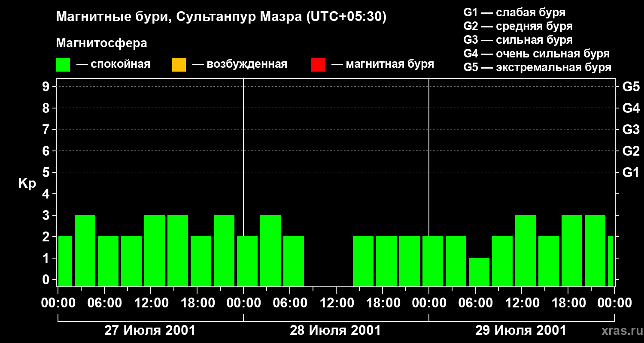The height and width of the screenshot is (343, 644).
Task: Click the legend label '— спокойная'
Action: (x=113, y=64)
